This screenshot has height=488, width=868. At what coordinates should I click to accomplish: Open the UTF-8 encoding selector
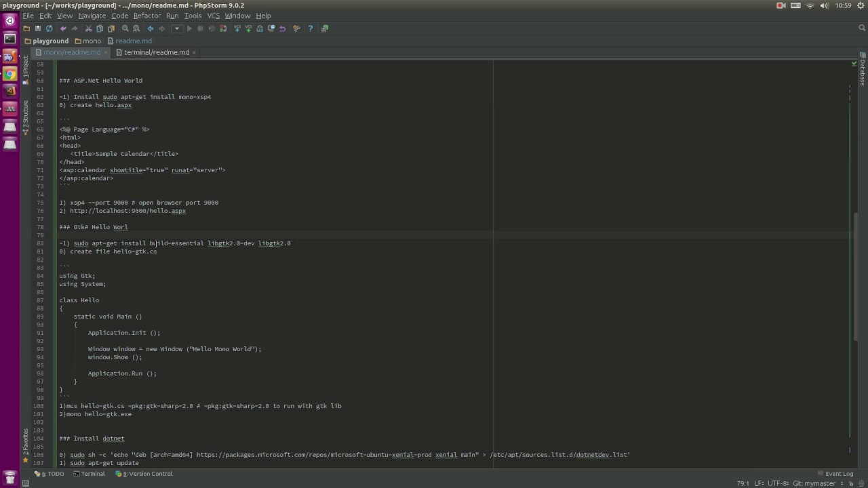click(778, 483)
